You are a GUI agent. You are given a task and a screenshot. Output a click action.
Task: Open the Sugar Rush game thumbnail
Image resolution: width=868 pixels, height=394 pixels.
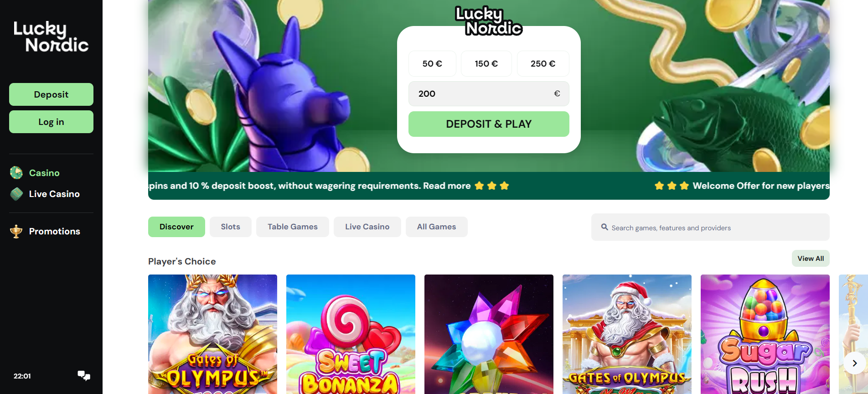[x=765, y=334]
